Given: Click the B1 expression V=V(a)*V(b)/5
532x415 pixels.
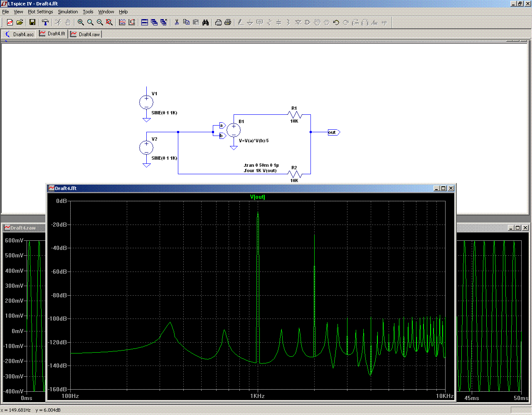Looking at the screenshot, I should coord(254,141).
